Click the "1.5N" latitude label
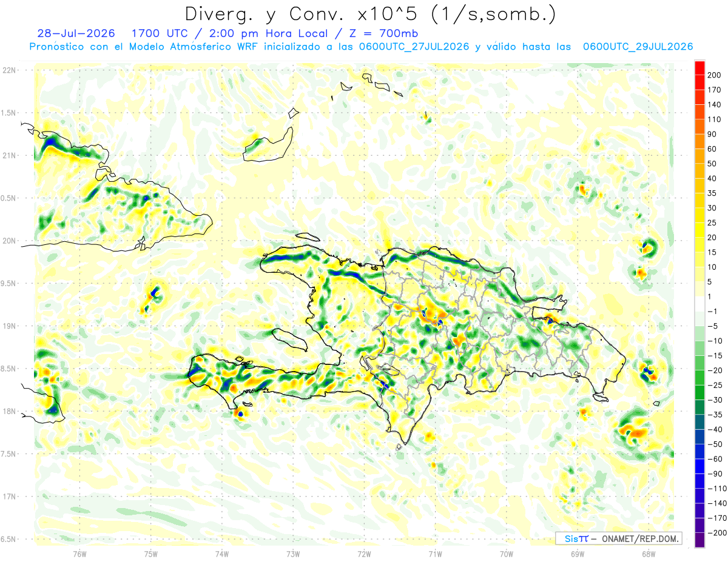Image resolution: width=728 pixels, height=562 pixels. (x=8, y=113)
